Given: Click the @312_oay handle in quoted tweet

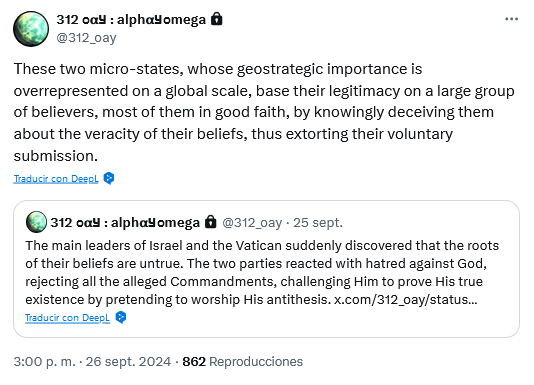Looking at the screenshot, I should click(x=252, y=223).
